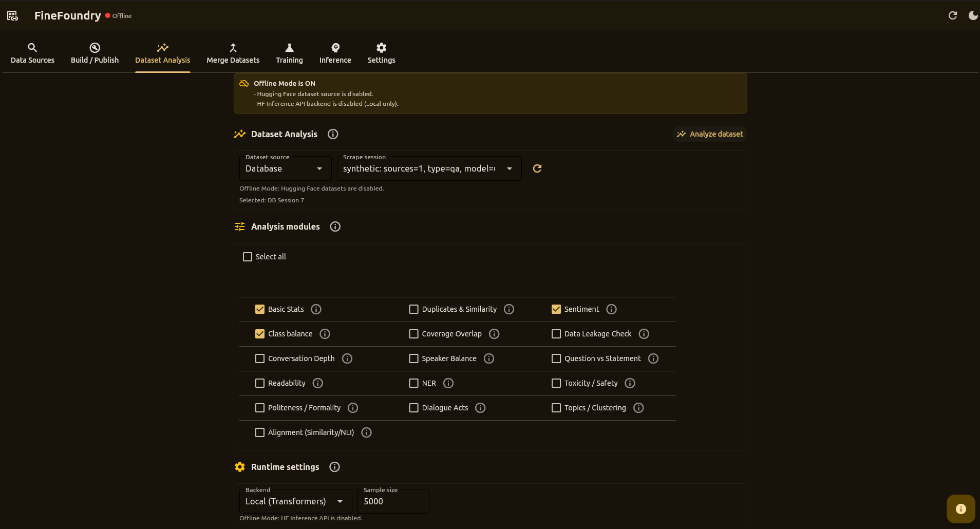Click the Dataset Analysis info icon

[x=332, y=134]
